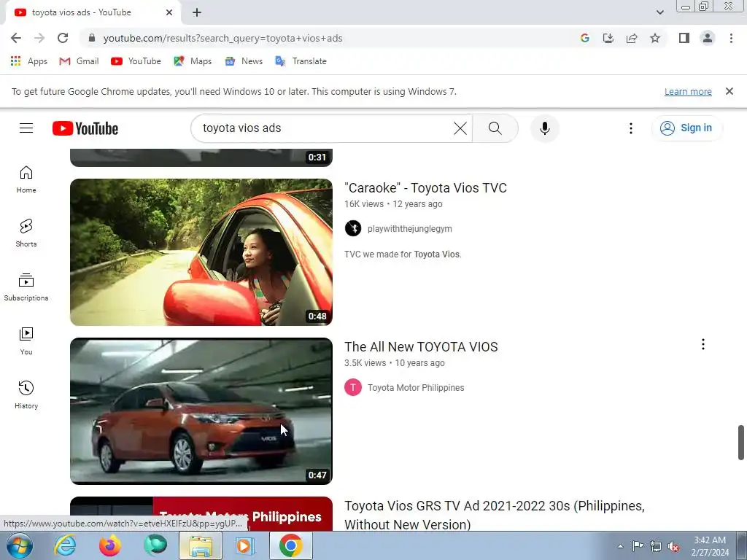Open the media player taskbar icon
The image size is (747, 560).
(245, 545)
